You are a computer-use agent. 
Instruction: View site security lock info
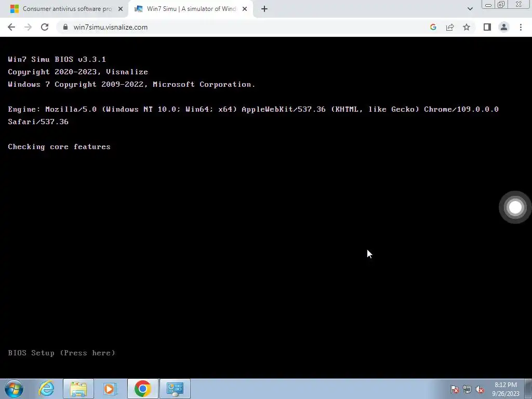point(65,27)
